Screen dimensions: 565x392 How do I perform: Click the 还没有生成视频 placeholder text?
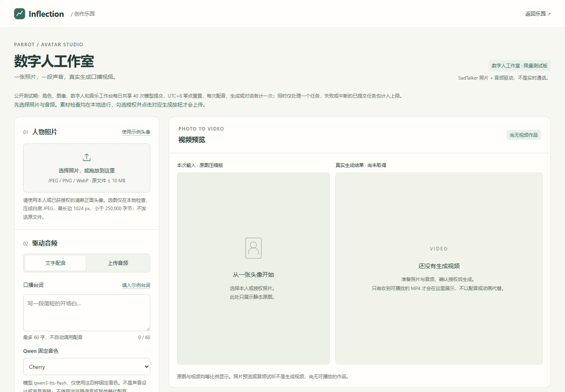pyautogui.click(x=439, y=266)
